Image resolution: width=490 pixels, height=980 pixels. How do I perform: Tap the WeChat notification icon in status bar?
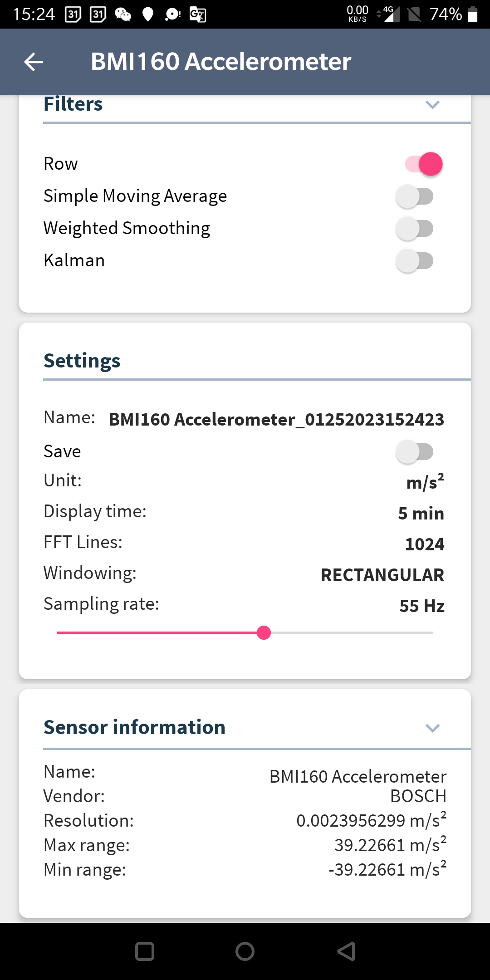pos(122,15)
